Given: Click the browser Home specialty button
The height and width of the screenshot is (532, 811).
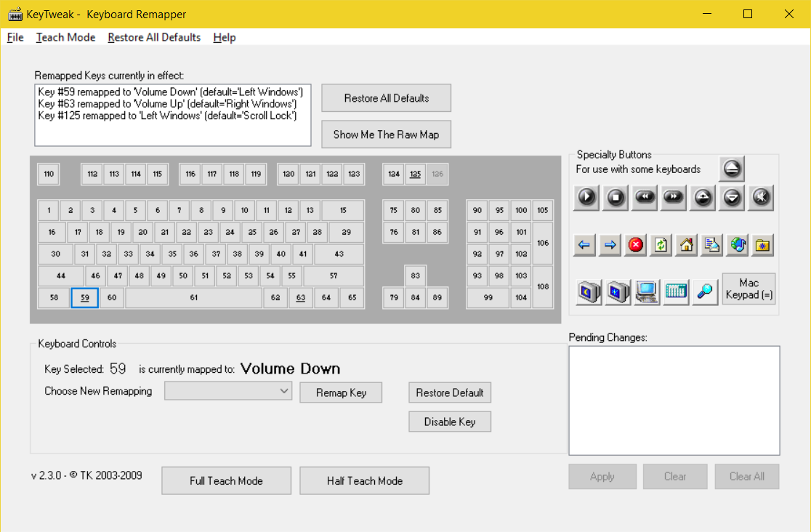Looking at the screenshot, I should [686, 245].
